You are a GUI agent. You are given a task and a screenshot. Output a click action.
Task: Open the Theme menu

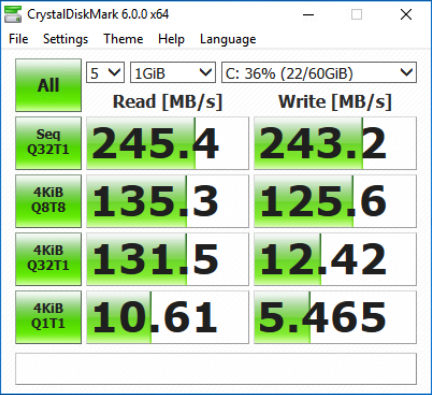(x=123, y=39)
